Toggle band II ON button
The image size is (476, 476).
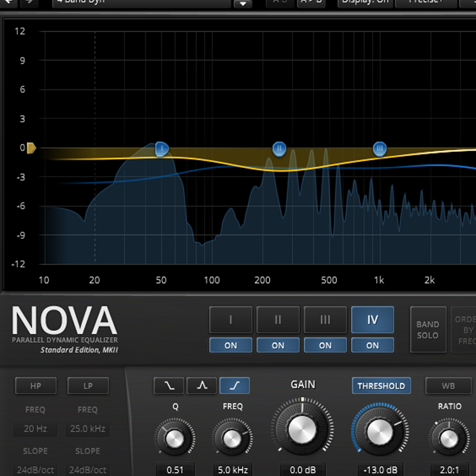[278, 345]
